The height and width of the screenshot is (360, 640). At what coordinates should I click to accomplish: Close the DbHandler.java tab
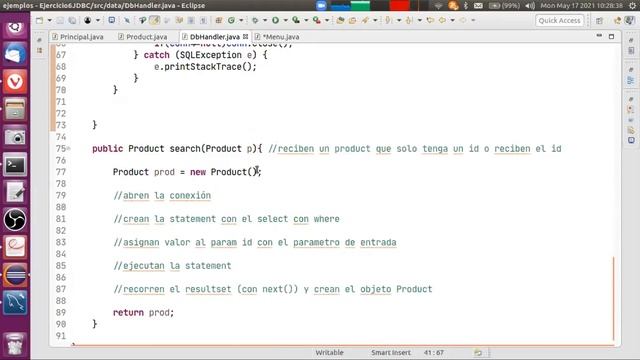pos(245,36)
